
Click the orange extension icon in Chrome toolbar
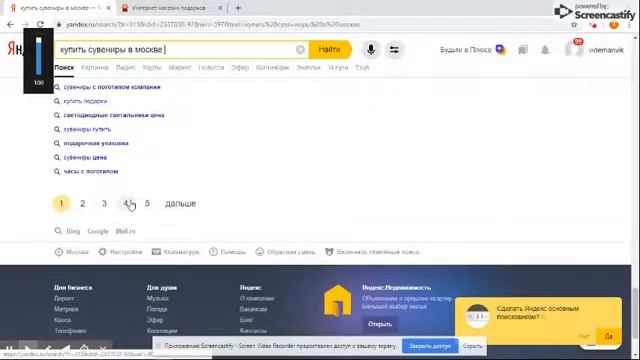613,25
